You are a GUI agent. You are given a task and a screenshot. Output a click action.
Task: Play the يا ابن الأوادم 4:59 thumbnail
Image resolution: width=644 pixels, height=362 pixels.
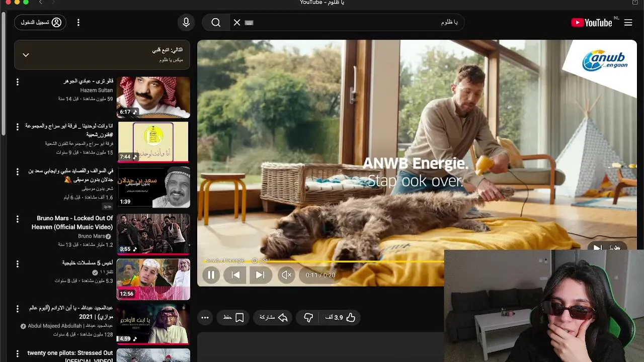(153, 324)
